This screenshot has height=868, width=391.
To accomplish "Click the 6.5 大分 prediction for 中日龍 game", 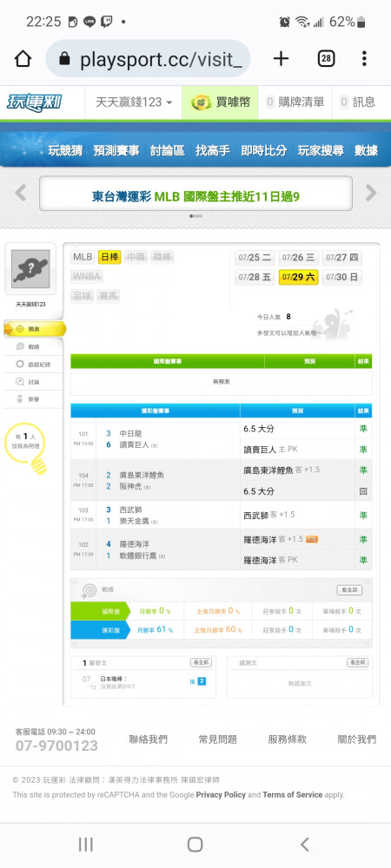I will click(259, 429).
